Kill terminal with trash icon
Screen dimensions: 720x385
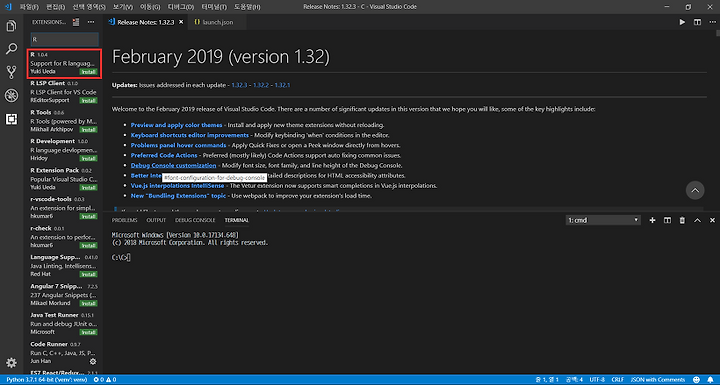click(682, 220)
